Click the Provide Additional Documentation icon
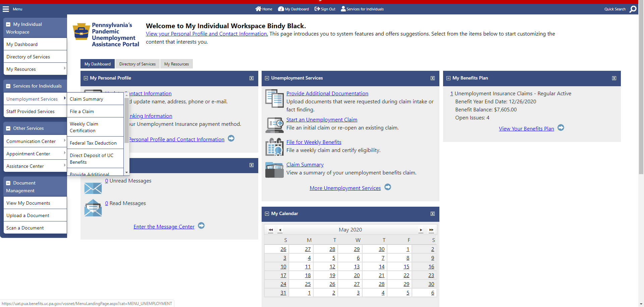Viewport: 644px width, 307px height. pyautogui.click(x=274, y=98)
